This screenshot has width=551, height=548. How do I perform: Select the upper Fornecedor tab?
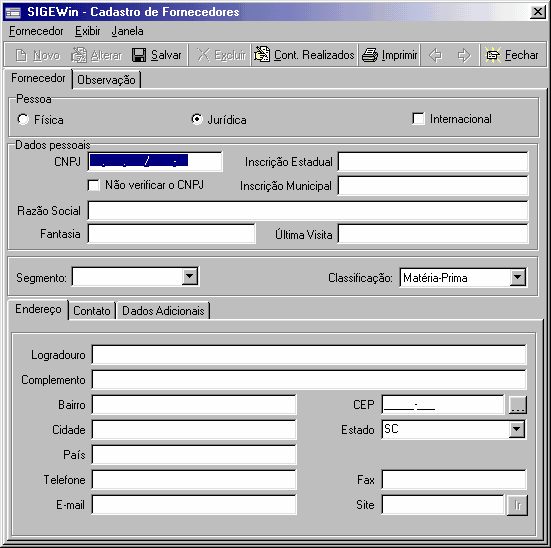point(38,78)
